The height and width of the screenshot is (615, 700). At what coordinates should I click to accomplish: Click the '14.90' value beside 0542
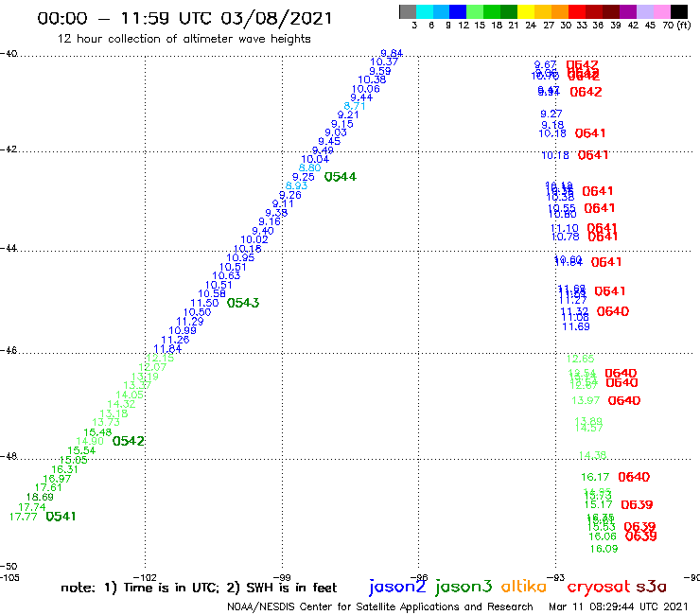(x=90, y=441)
